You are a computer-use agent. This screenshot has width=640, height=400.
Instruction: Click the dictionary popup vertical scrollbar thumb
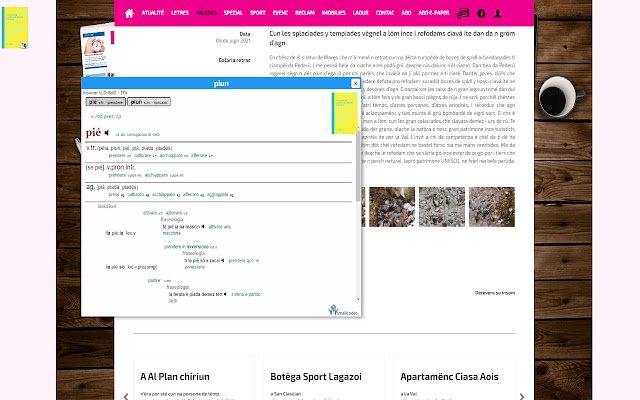click(x=358, y=165)
